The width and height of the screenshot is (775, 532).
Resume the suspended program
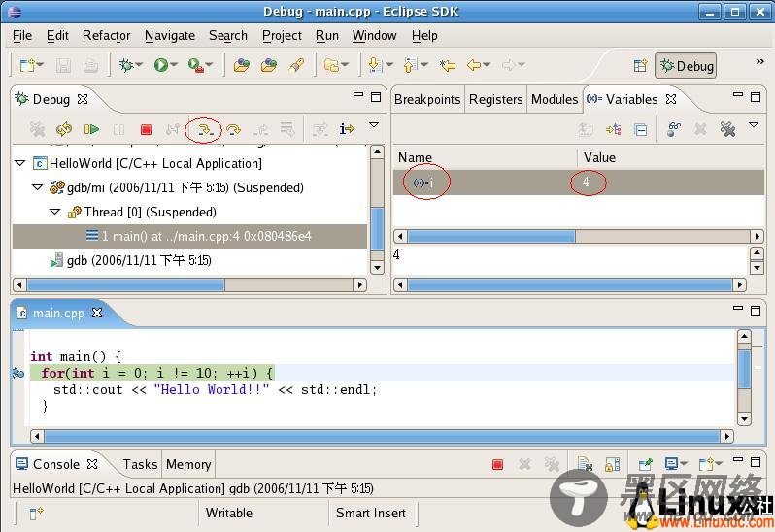point(91,129)
